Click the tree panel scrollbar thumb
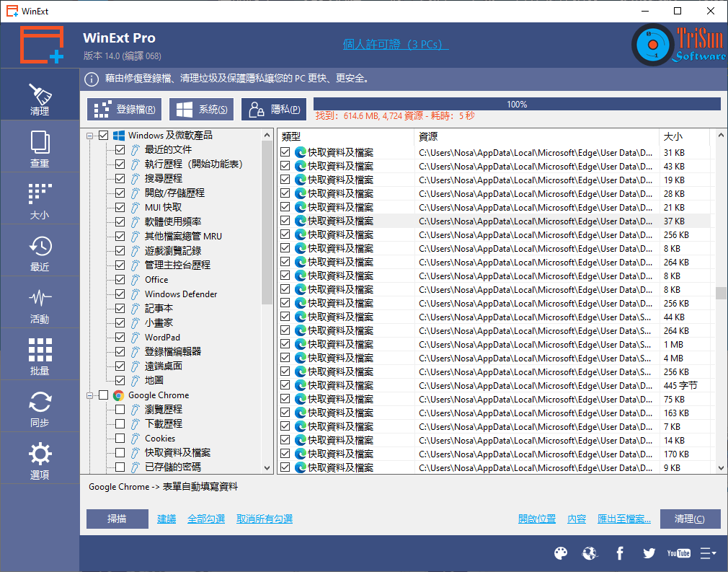 [x=267, y=222]
